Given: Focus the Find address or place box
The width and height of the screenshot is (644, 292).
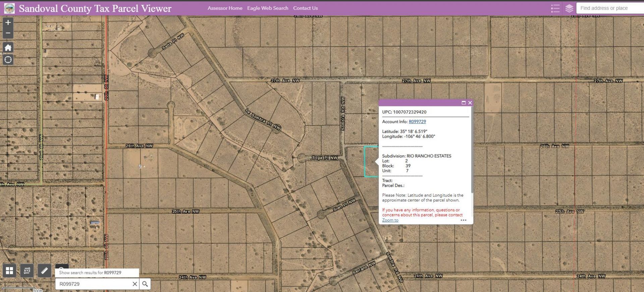Looking at the screenshot, I should (610, 8).
